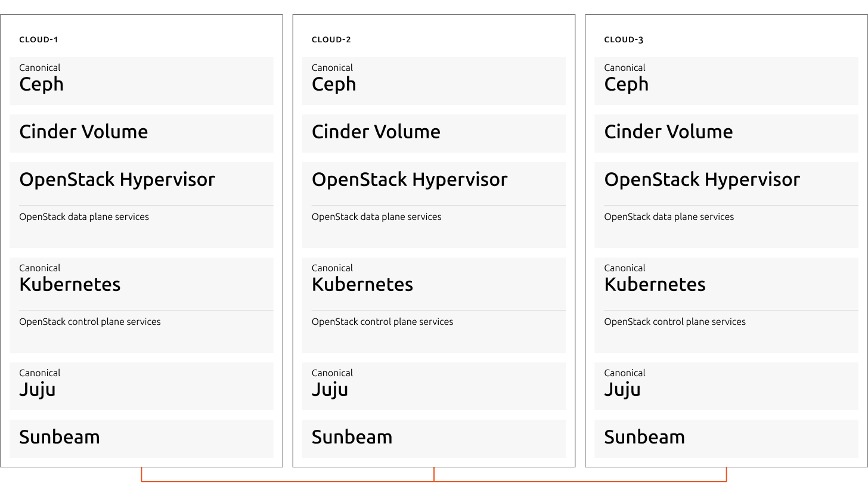868x496 pixels.
Task: Click Juju block in Cloud-3
Action: tap(727, 386)
